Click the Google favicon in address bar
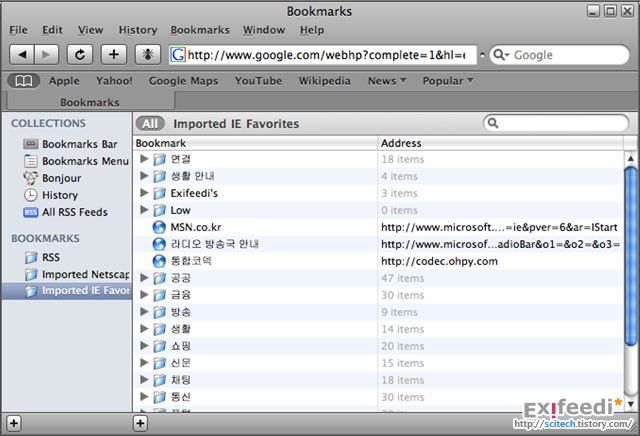The width and height of the screenshot is (640, 436). (x=178, y=55)
